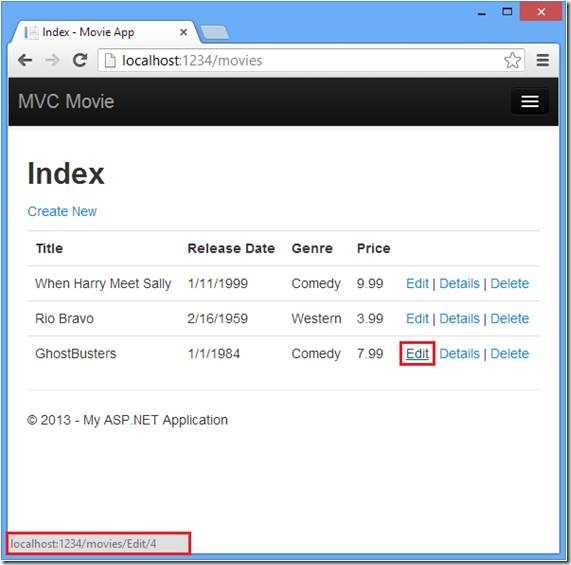Click the Price column header

click(x=374, y=249)
